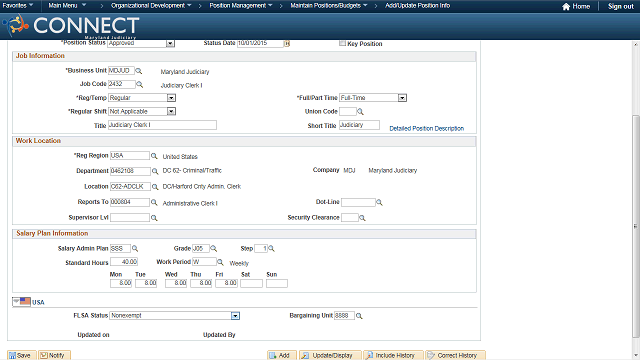Look up Business Unit with magnifier icon

point(139,71)
